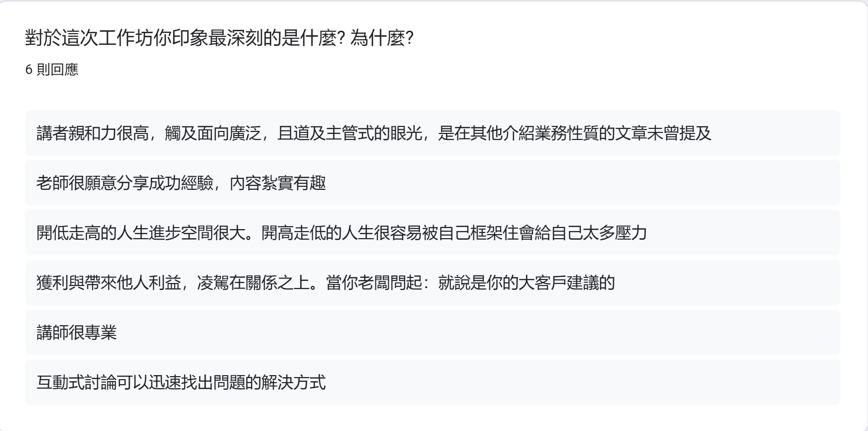Click the workshop impression question title

coord(219,38)
